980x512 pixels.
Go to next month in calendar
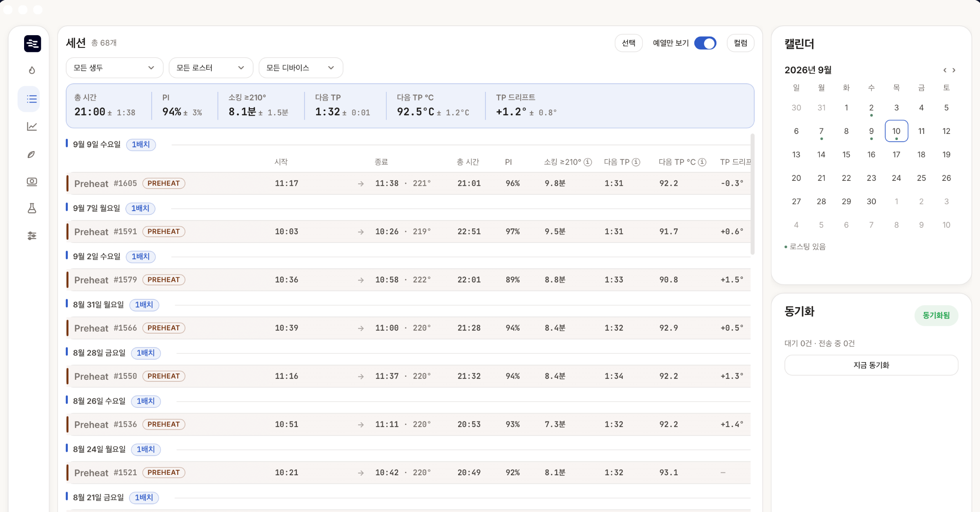pyautogui.click(x=954, y=70)
